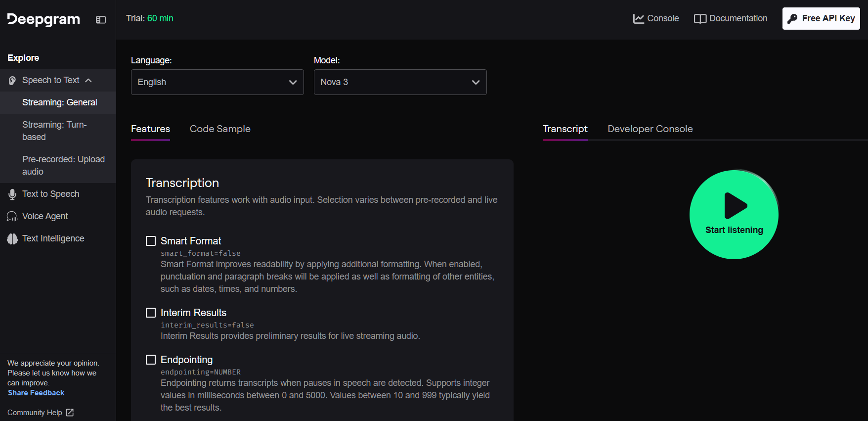This screenshot has width=868, height=421.
Task: Follow the Share Feedback link
Action: (36, 393)
